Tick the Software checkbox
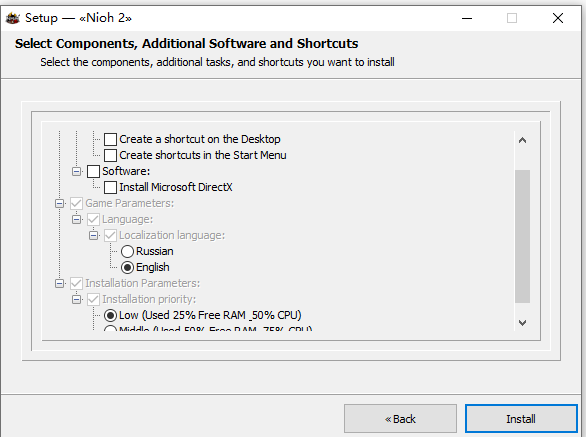The image size is (586, 437). [x=93, y=172]
